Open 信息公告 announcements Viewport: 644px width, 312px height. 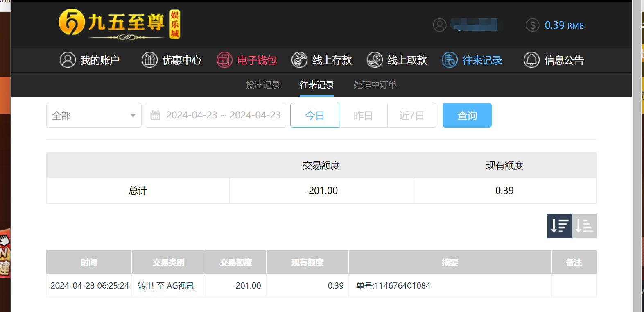coord(564,60)
